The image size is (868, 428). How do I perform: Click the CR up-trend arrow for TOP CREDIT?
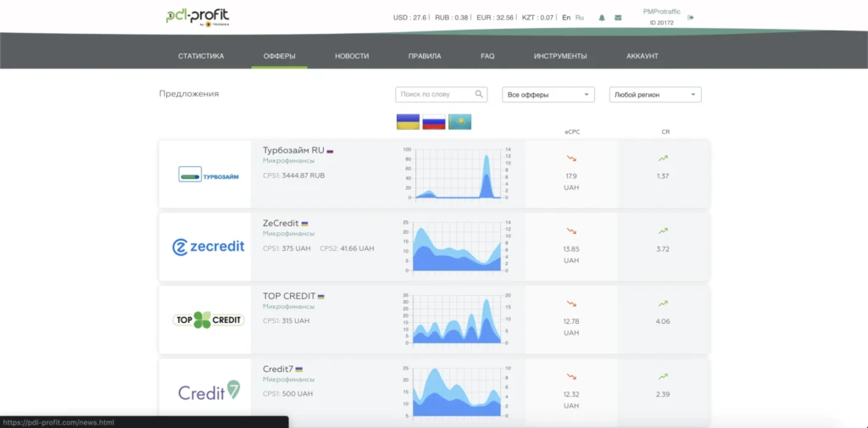point(663,304)
